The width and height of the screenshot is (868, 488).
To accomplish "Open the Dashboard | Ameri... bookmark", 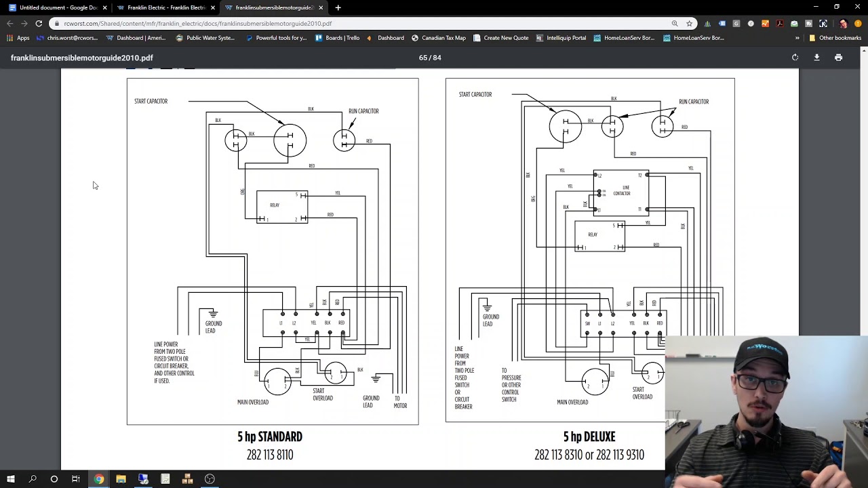I will (136, 38).
